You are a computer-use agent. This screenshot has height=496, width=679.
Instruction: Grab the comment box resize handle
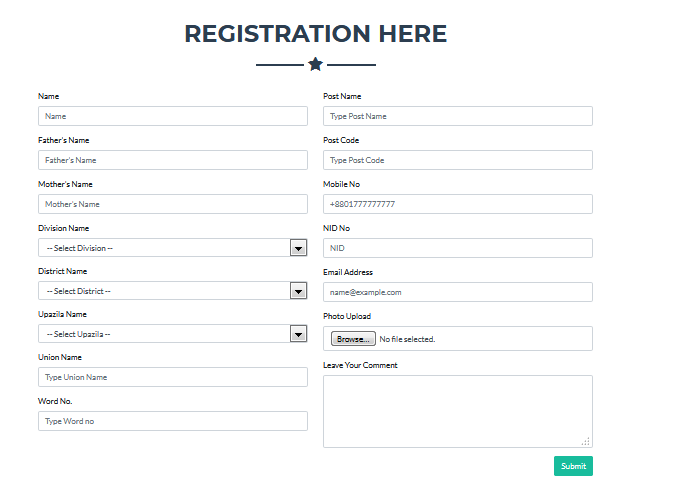click(x=586, y=441)
